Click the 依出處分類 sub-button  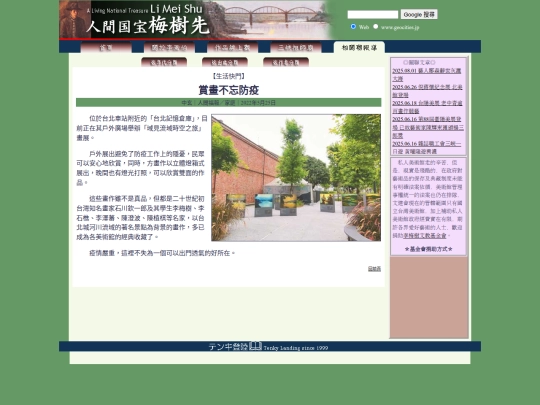click(225, 62)
